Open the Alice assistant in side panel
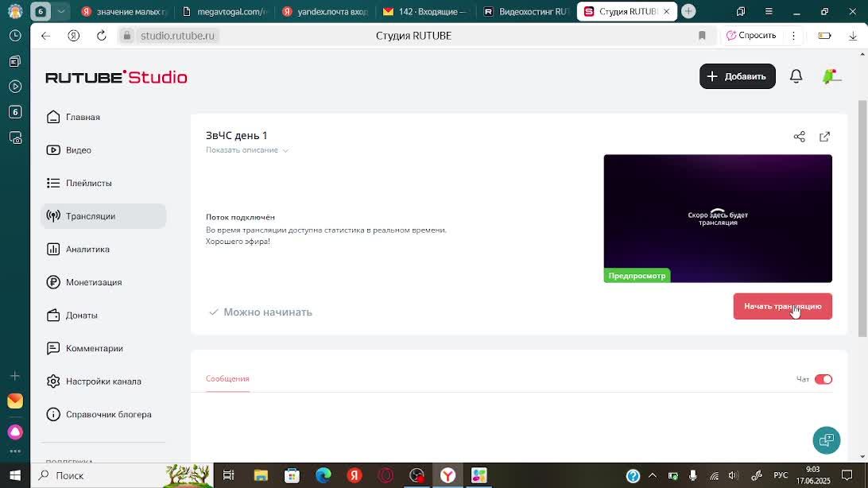This screenshot has width=868, height=488. click(x=15, y=432)
